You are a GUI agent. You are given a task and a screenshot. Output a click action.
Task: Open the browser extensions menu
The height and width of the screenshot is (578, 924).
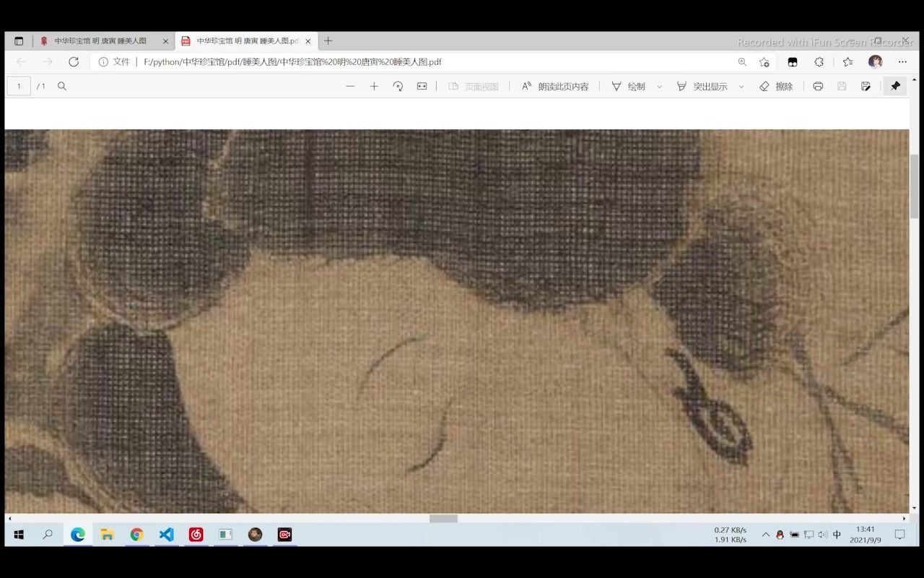pos(819,62)
